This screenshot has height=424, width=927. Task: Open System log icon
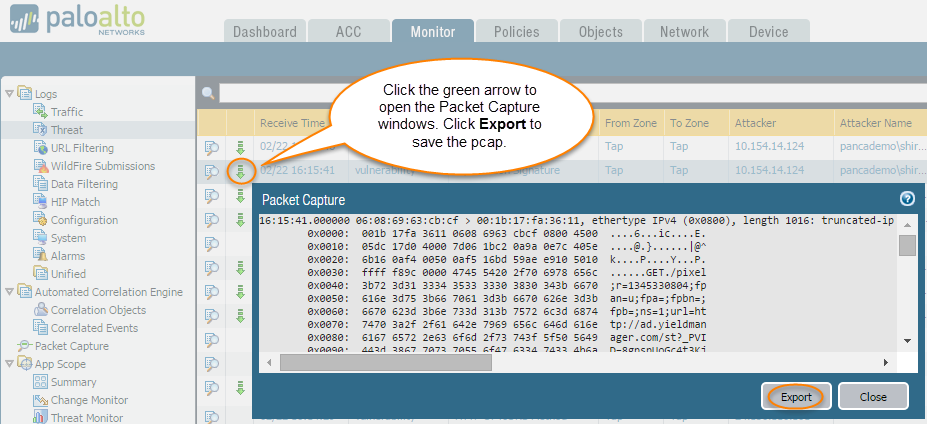(x=40, y=238)
